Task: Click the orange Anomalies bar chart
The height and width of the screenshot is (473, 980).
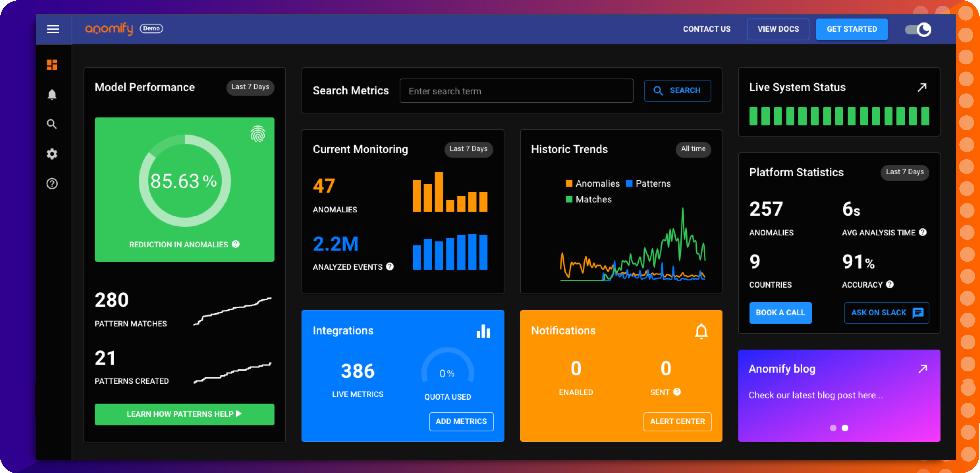Action: (x=450, y=191)
